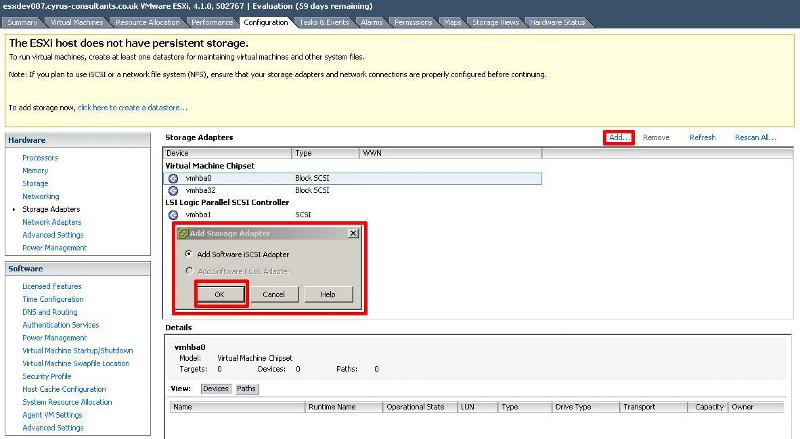Sort adapters by Device column header
The height and width of the screenshot is (439, 800).
[228, 153]
